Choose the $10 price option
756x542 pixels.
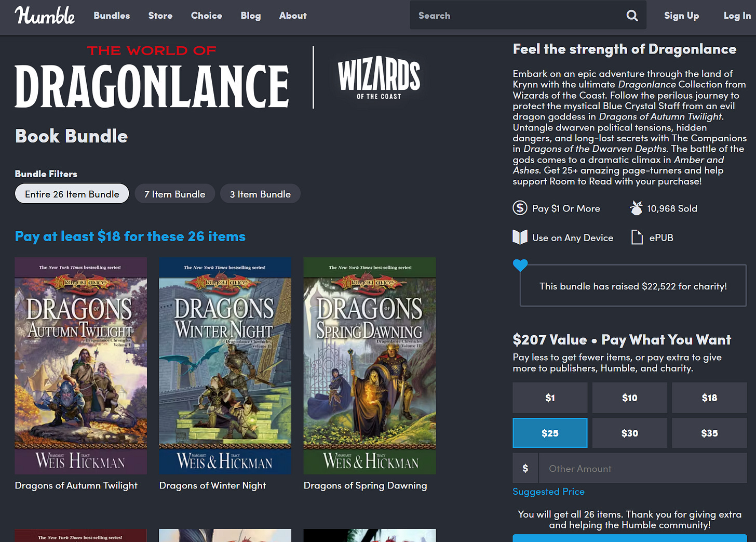pos(630,398)
